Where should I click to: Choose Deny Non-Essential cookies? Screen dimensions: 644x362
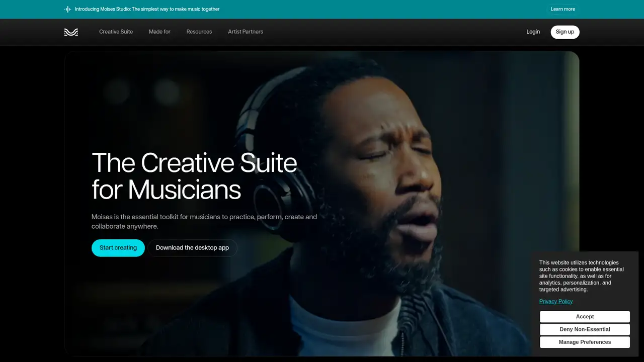585,329
